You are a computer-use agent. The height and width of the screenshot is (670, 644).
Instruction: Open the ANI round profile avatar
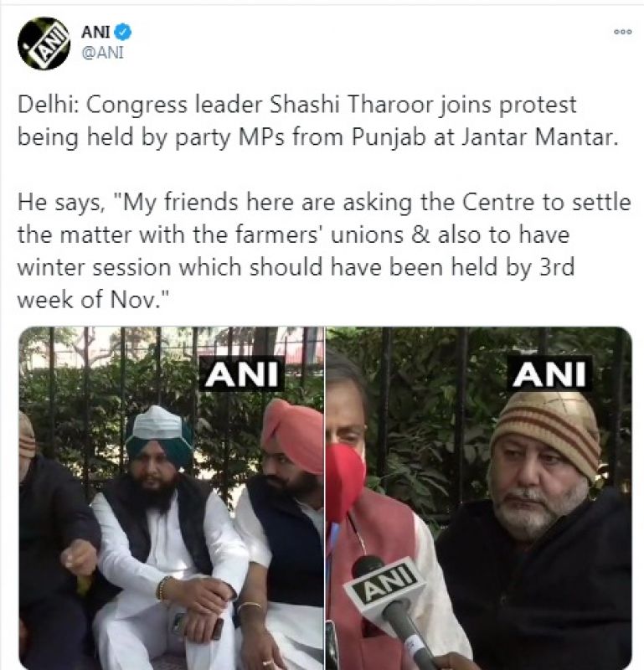click(44, 44)
